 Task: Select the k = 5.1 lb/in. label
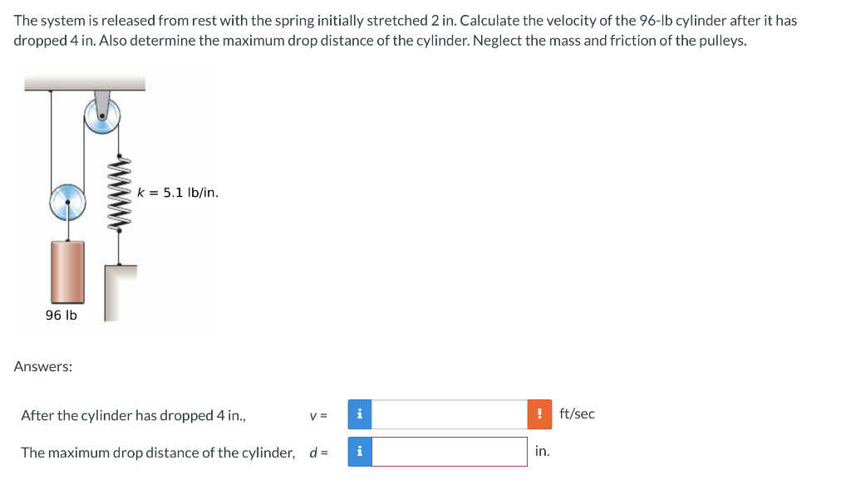(176, 192)
